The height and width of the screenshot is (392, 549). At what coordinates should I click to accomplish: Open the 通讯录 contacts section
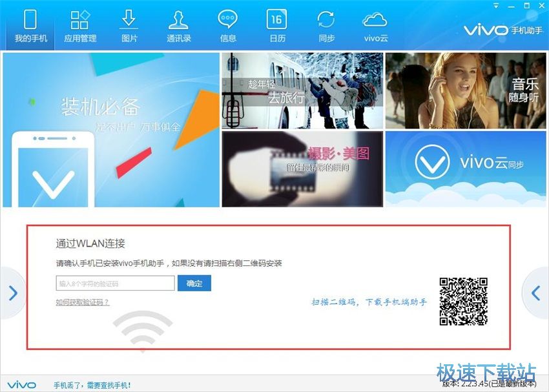[178, 26]
